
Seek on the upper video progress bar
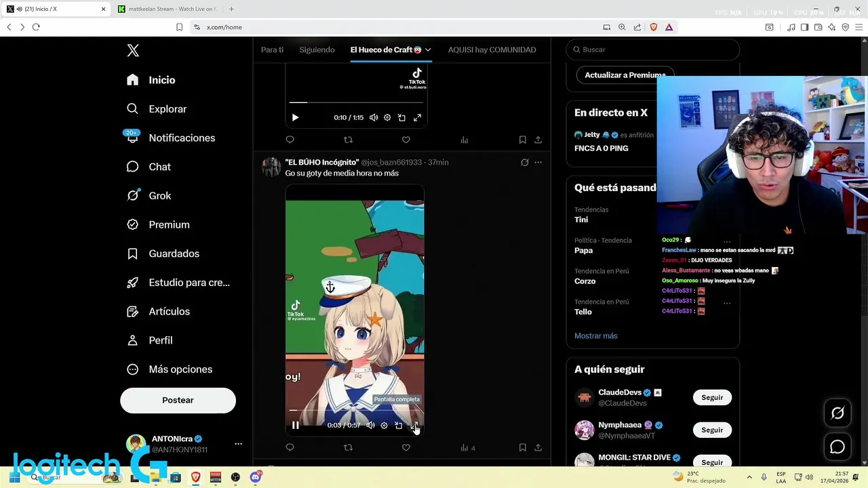coord(356,102)
